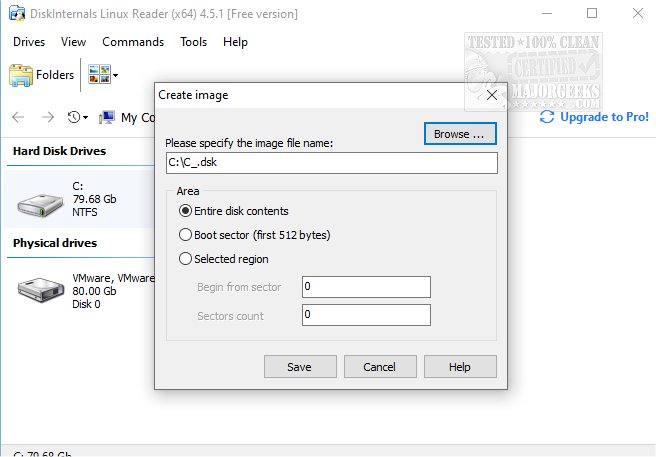Image resolution: width=656 pixels, height=457 pixels.
Task: Click the image file name field
Action: (x=331, y=163)
